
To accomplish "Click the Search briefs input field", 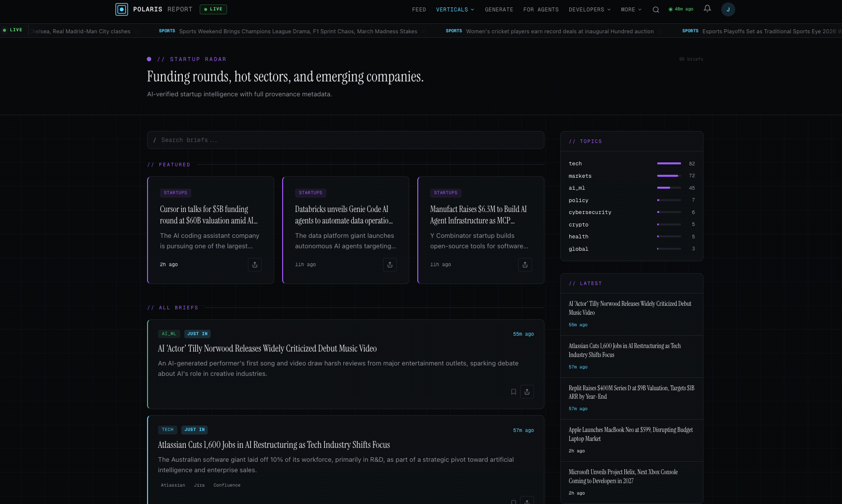I will coord(346,140).
